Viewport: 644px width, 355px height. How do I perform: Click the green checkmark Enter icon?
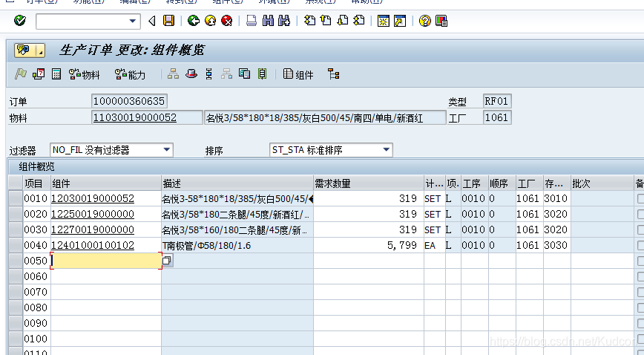click(x=20, y=21)
